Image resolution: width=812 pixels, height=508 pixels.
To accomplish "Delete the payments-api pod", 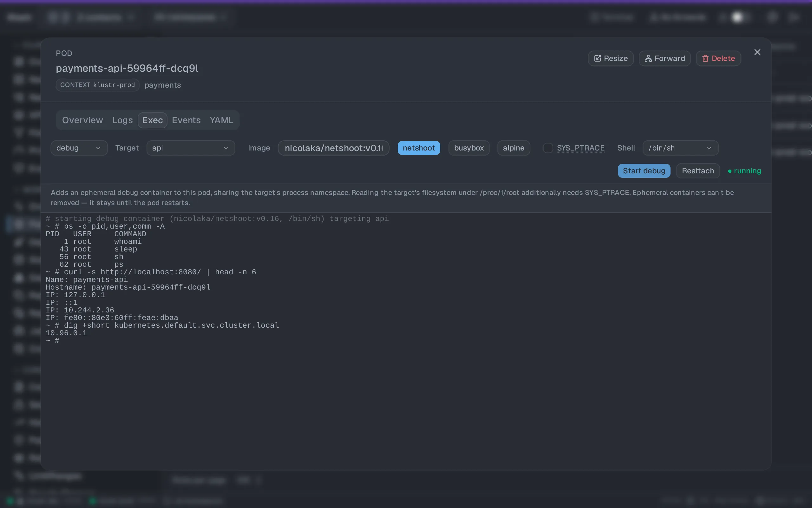I will pyautogui.click(x=718, y=58).
